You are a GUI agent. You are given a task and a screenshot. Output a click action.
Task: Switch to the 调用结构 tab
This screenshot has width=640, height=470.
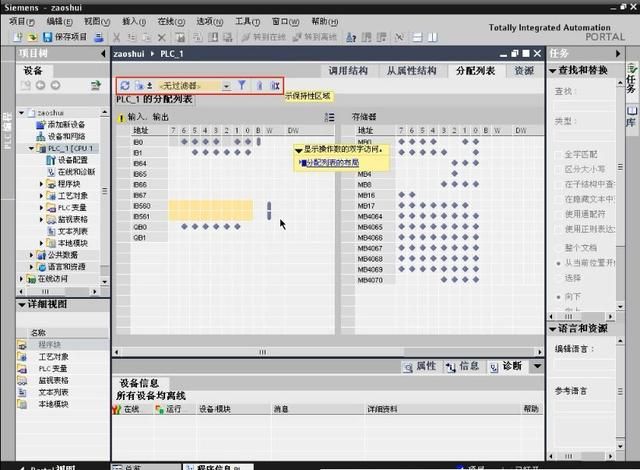tap(348, 71)
